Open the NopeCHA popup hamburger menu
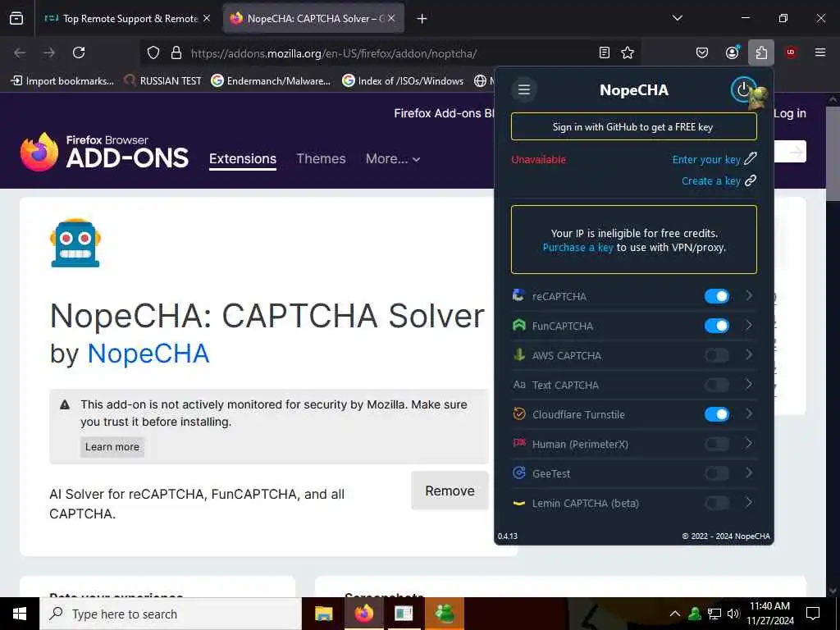Image resolution: width=840 pixels, height=630 pixels. click(x=524, y=89)
